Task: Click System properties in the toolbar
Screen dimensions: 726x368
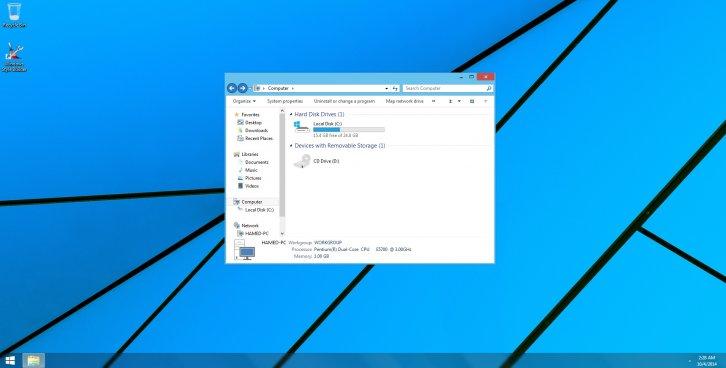Action: click(x=285, y=101)
